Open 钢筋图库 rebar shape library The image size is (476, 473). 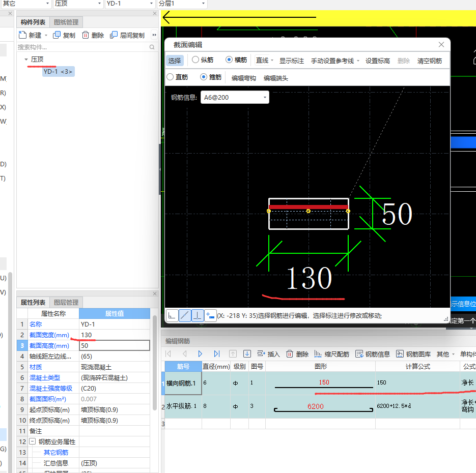point(413,354)
